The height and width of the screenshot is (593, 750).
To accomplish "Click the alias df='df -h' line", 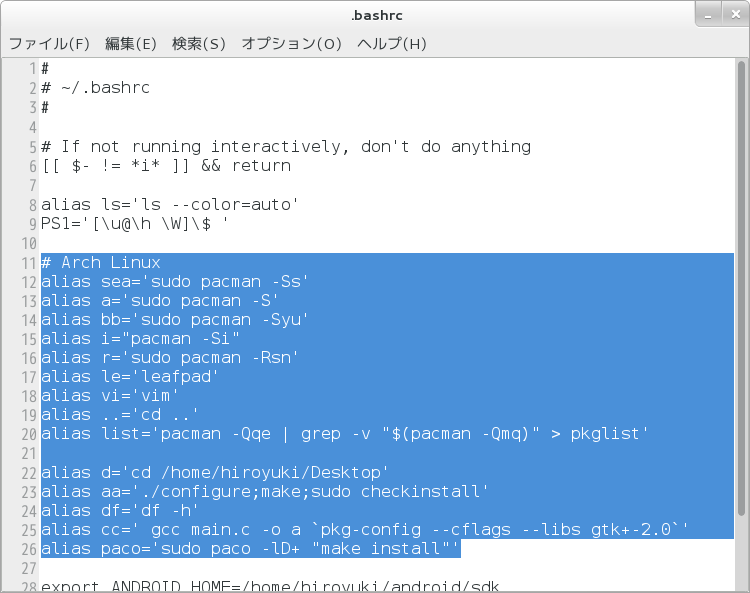I will 120,511.
